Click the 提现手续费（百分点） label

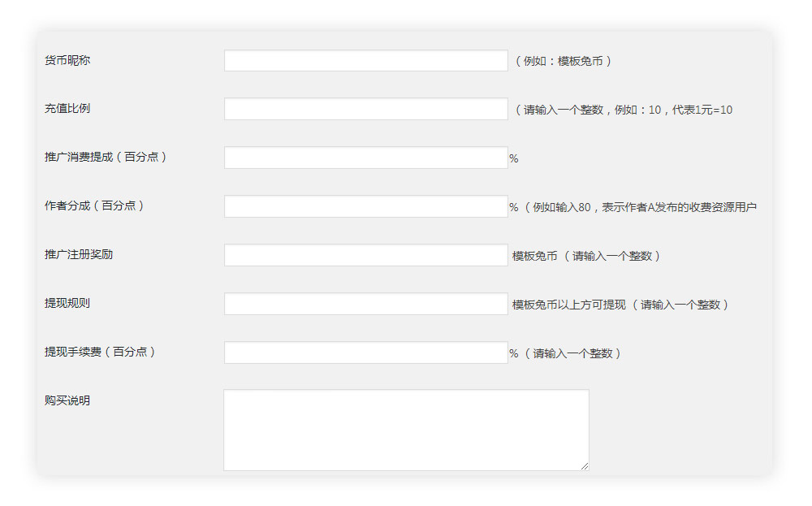click(x=101, y=352)
